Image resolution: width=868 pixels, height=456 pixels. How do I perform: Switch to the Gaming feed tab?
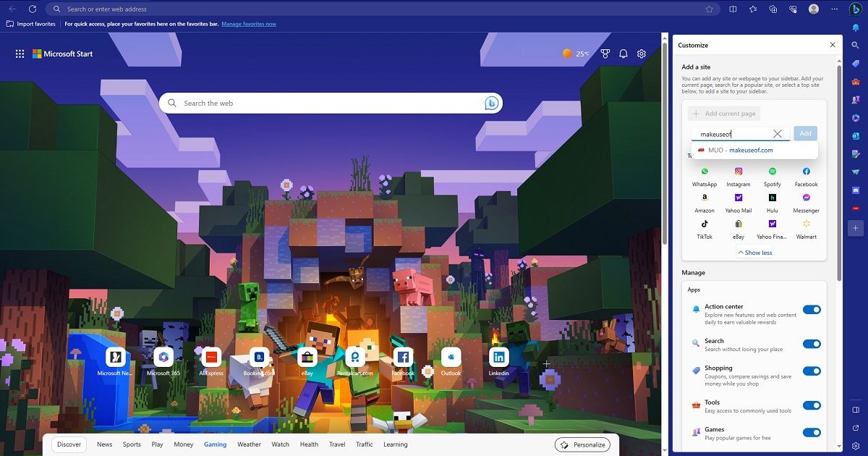215,444
